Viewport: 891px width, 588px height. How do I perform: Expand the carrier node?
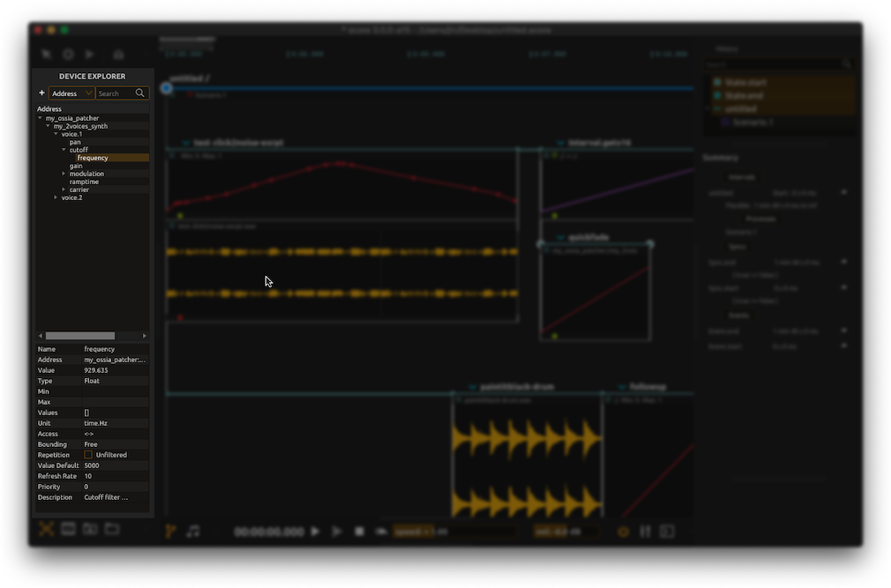click(x=64, y=190)
